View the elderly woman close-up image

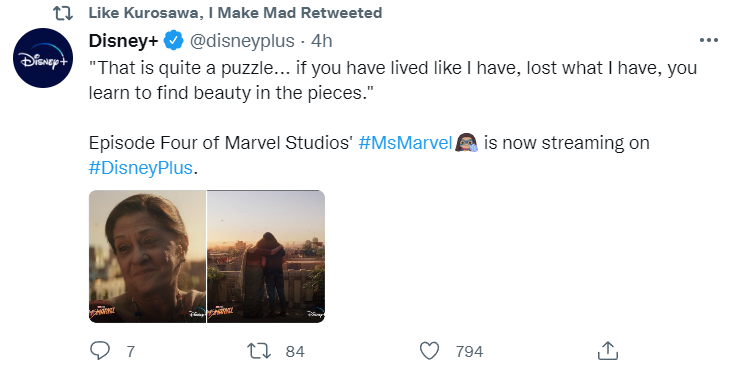point(148,256)
